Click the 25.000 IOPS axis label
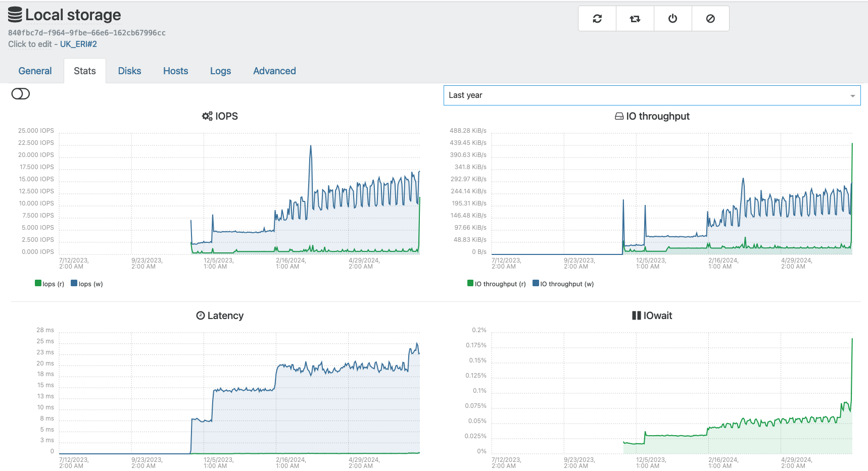The image size is (868, 471). pyautogui.click(x=36, y=131)
